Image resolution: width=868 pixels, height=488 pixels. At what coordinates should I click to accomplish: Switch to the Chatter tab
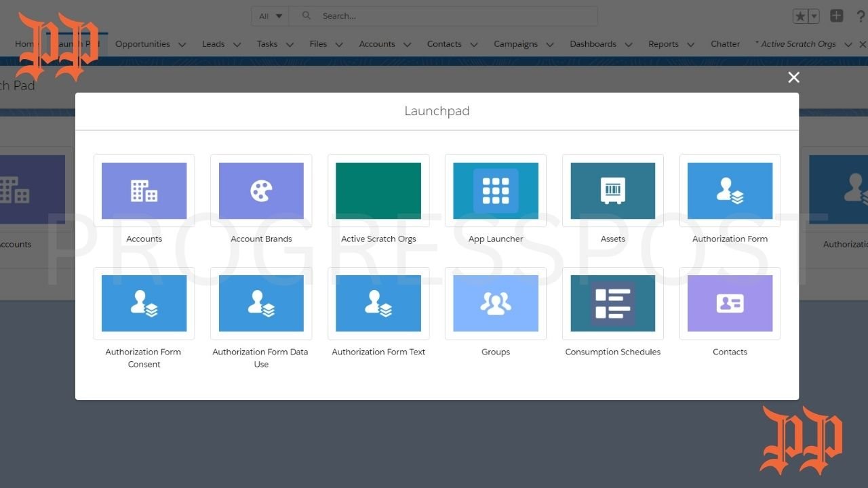(725, 44)
